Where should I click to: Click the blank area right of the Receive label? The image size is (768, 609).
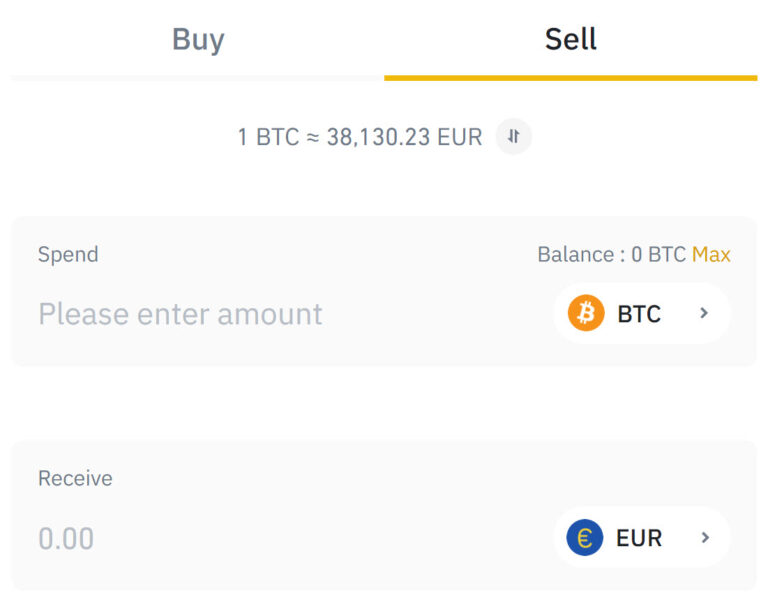click(421, 478)
